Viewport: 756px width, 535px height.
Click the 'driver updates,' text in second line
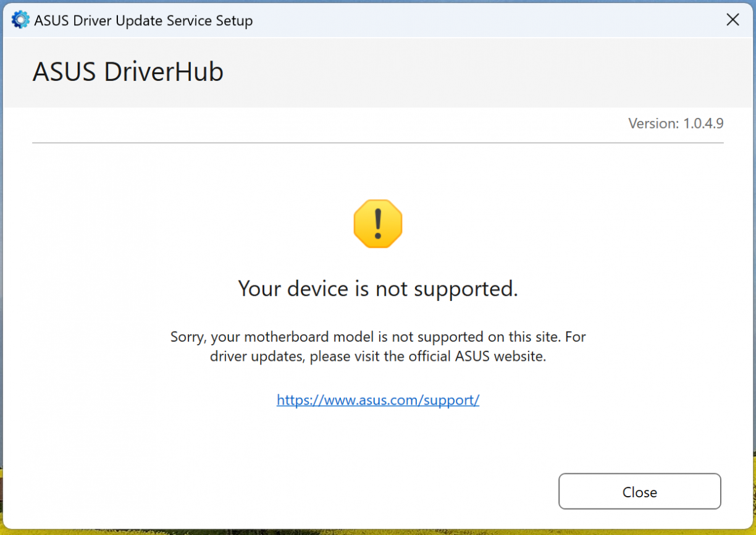click(258, 356)
